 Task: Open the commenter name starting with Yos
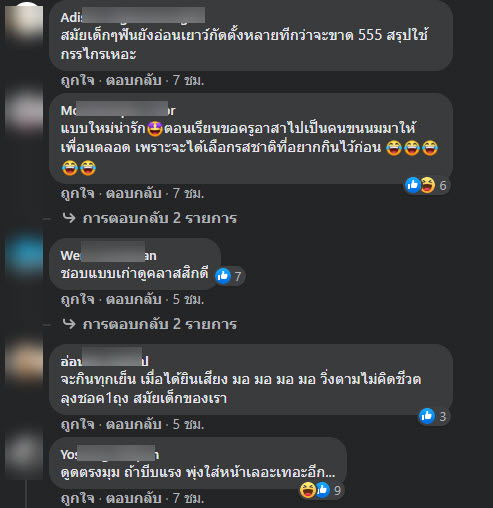110,454
